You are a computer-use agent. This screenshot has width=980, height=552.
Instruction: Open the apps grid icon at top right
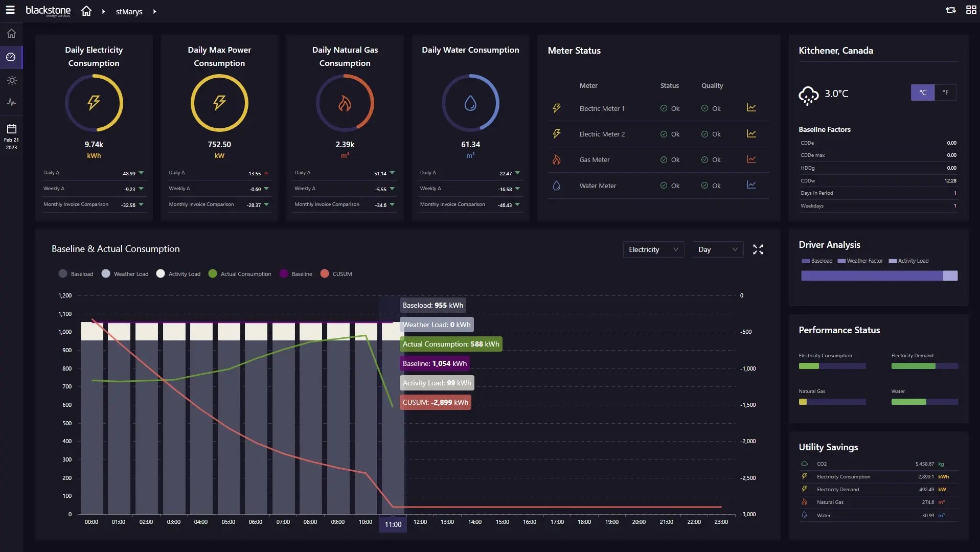pos(970,10)
